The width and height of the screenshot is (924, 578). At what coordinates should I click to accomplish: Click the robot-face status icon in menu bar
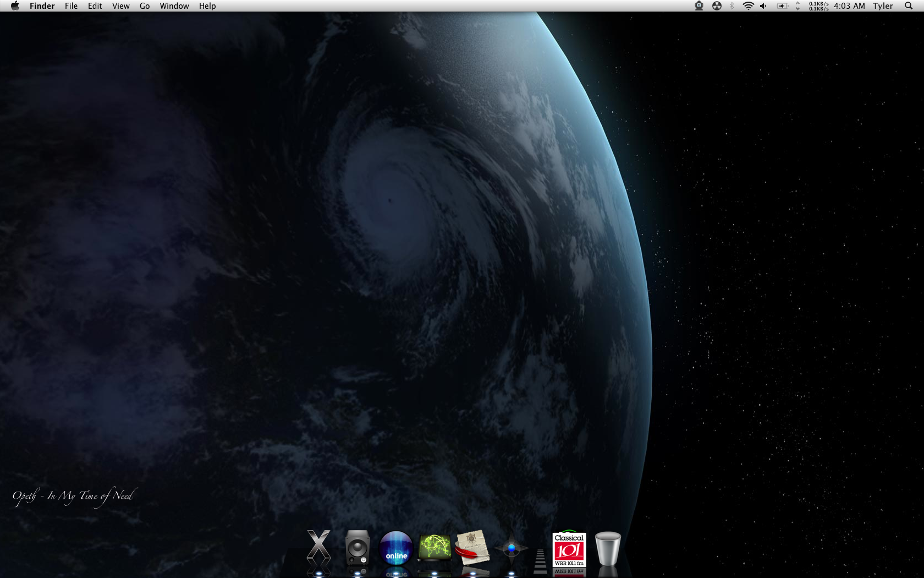pos(699,6)
